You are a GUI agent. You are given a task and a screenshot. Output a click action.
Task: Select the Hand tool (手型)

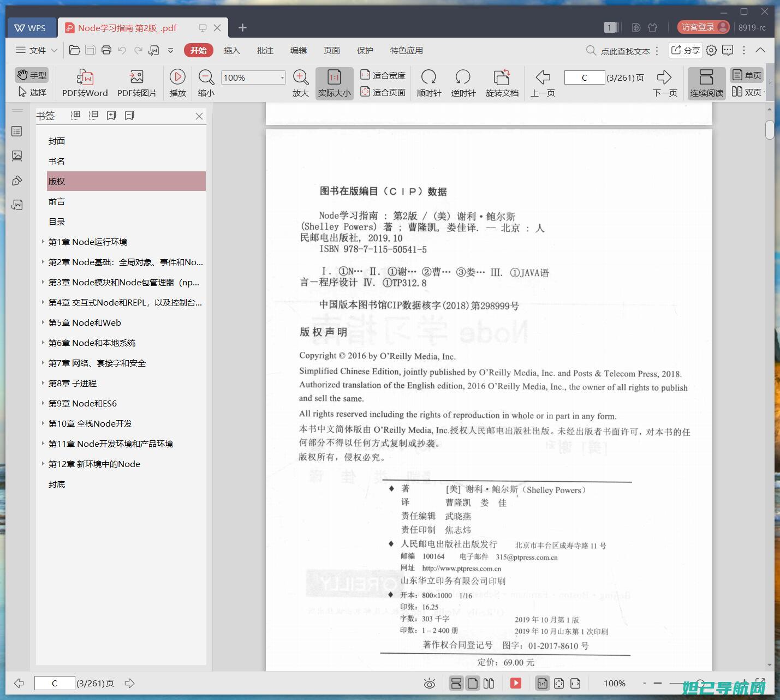[x=32, y=75]
